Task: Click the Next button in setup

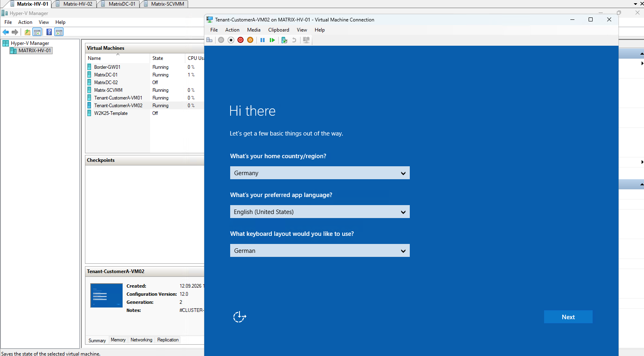Action: [568, 317]
